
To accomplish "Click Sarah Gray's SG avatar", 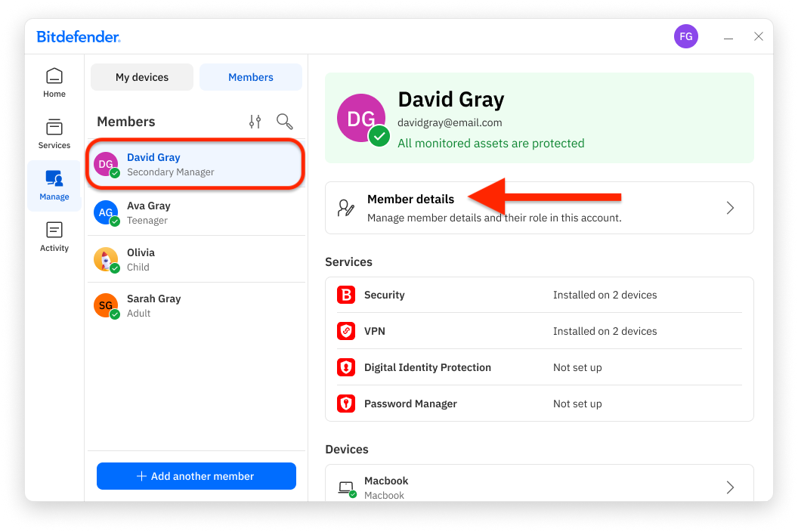I will click(106, 305).
